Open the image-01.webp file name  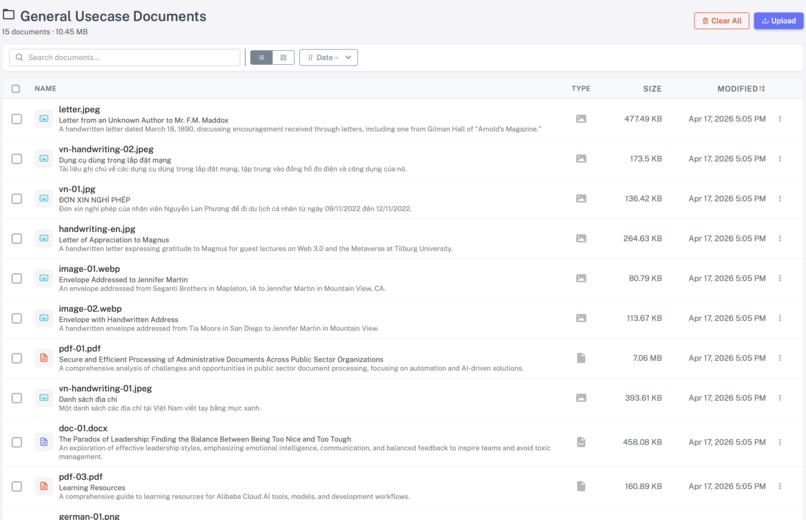(89, 269)
